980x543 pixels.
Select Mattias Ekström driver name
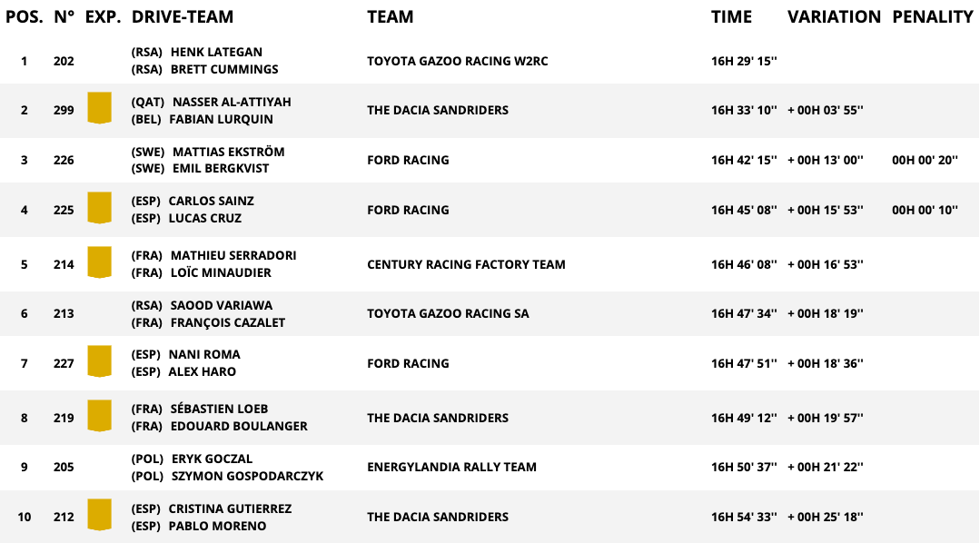(224, 152)
